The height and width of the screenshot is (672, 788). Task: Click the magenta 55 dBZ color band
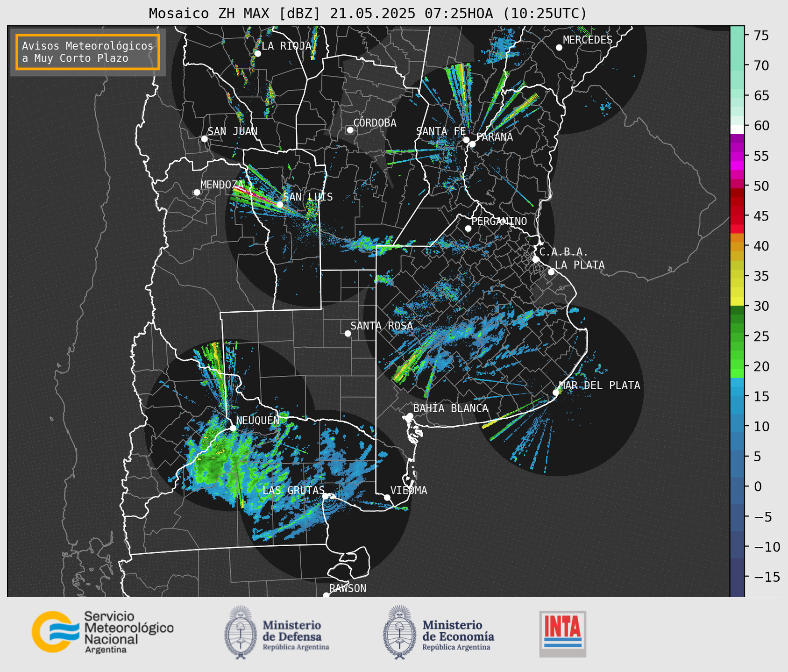coord(737,156)
